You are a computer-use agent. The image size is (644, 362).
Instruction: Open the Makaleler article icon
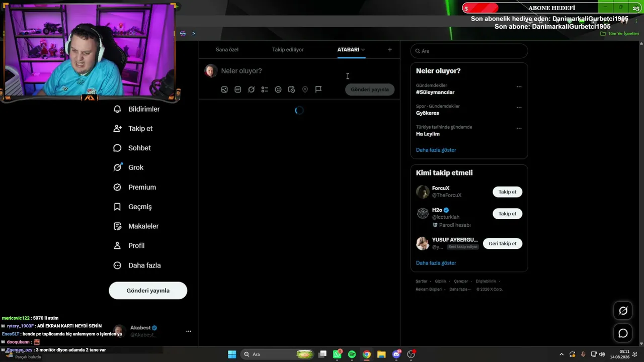[x=117, y=226]
